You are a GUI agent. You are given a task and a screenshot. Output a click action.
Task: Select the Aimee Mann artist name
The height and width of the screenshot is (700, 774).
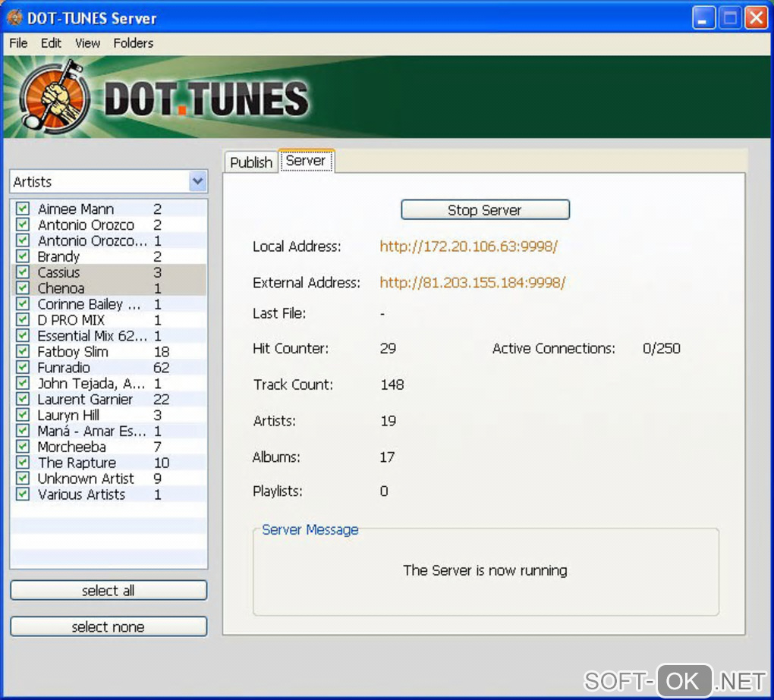[x=76, y=209]
